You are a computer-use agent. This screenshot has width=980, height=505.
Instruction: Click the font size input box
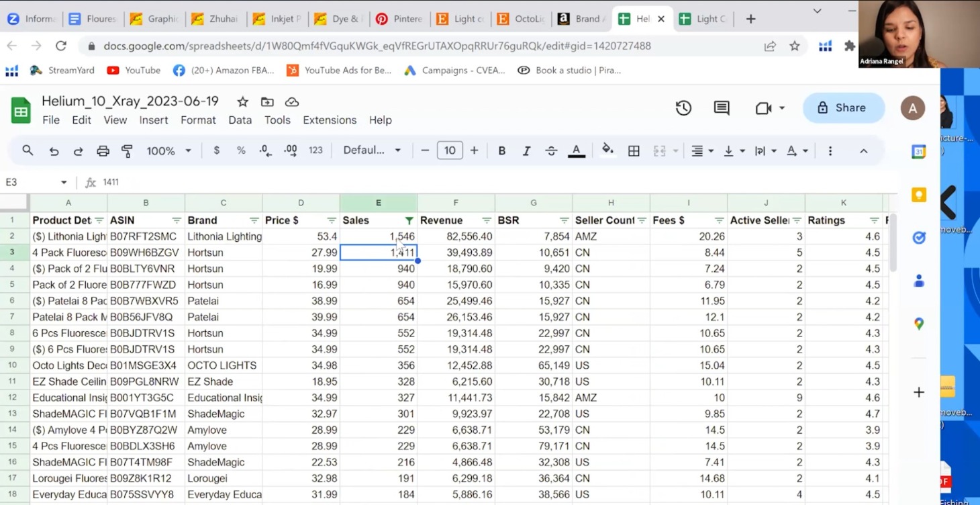450,150
